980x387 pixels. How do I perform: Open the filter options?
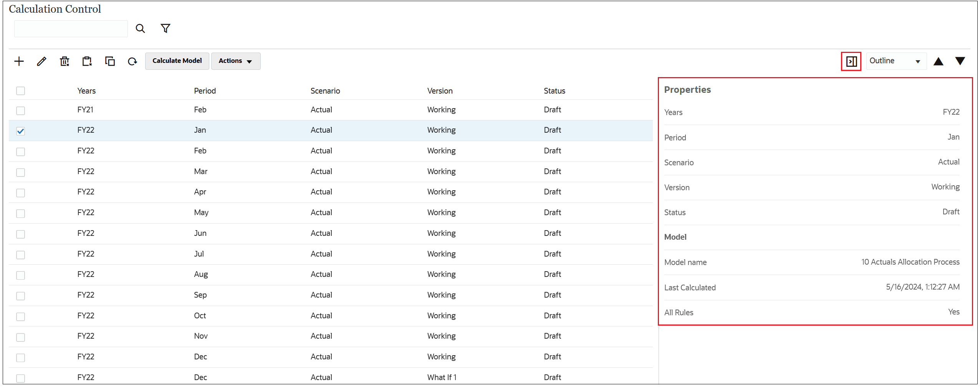(x=165, y=28)
